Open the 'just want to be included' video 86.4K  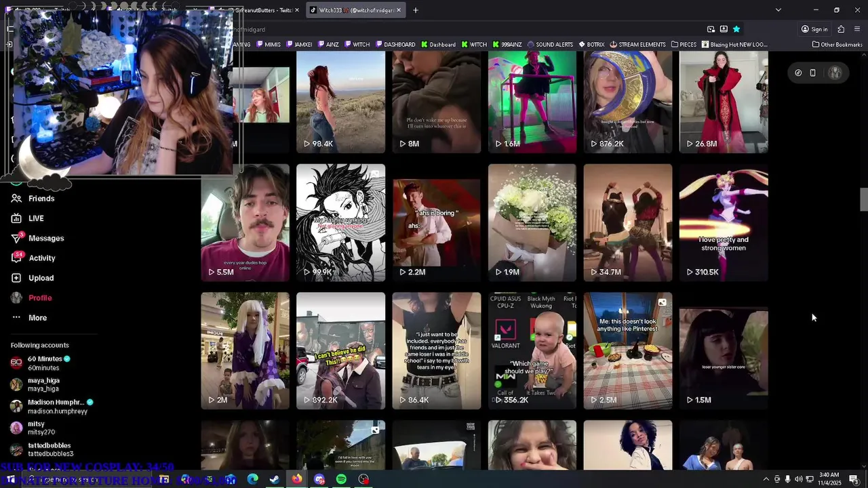(x=436, y=350)
